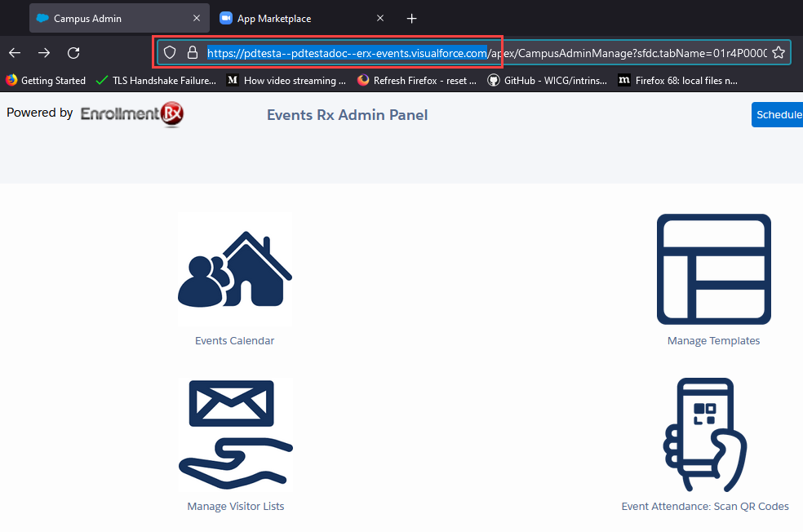Click the browser back arrow
This screenshot has height=532, width=803.
(15, 52)
